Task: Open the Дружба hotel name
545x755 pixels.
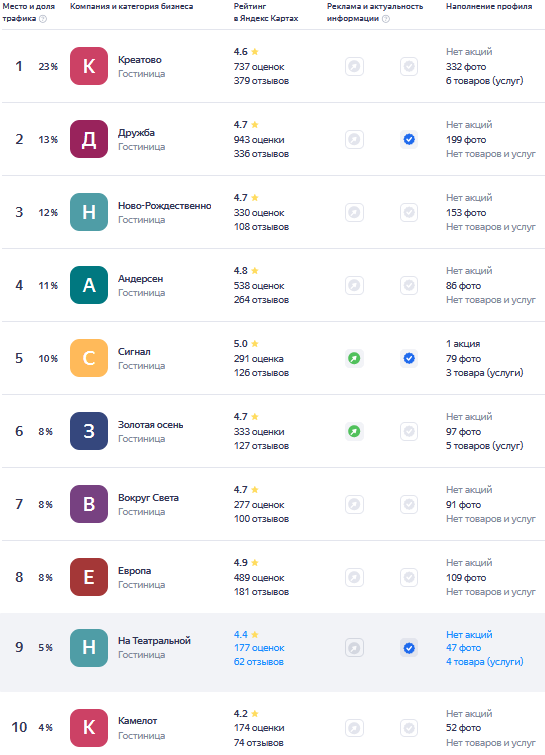Action: (136, 133)
